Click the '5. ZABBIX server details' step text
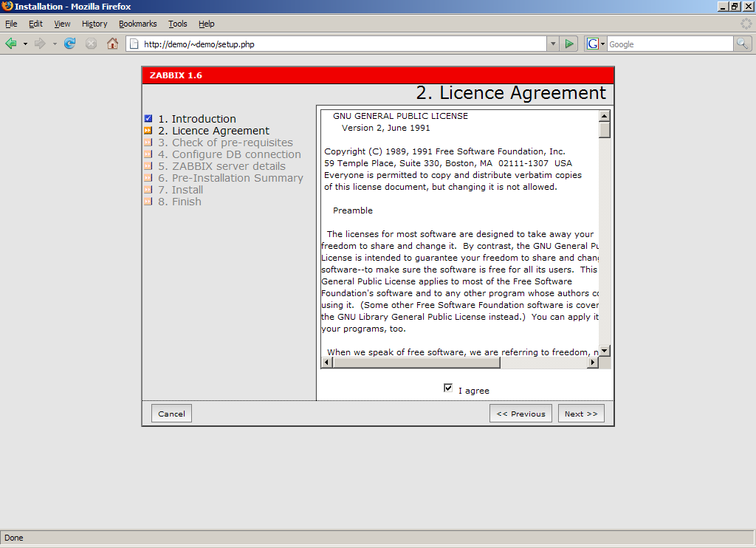756x548 pixels. click(x=221, y=166)
